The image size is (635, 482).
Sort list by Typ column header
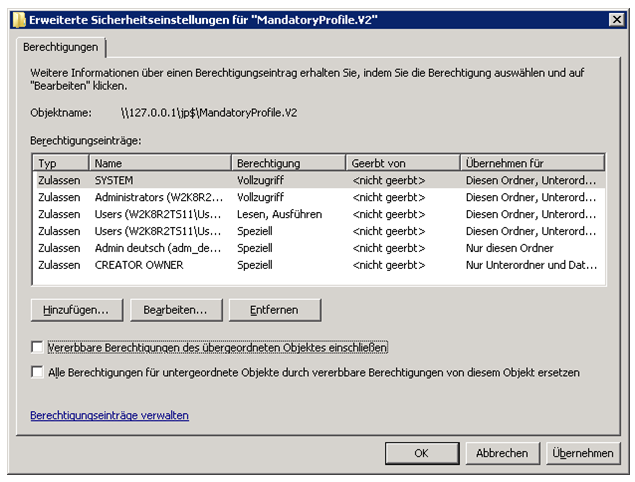60,163
